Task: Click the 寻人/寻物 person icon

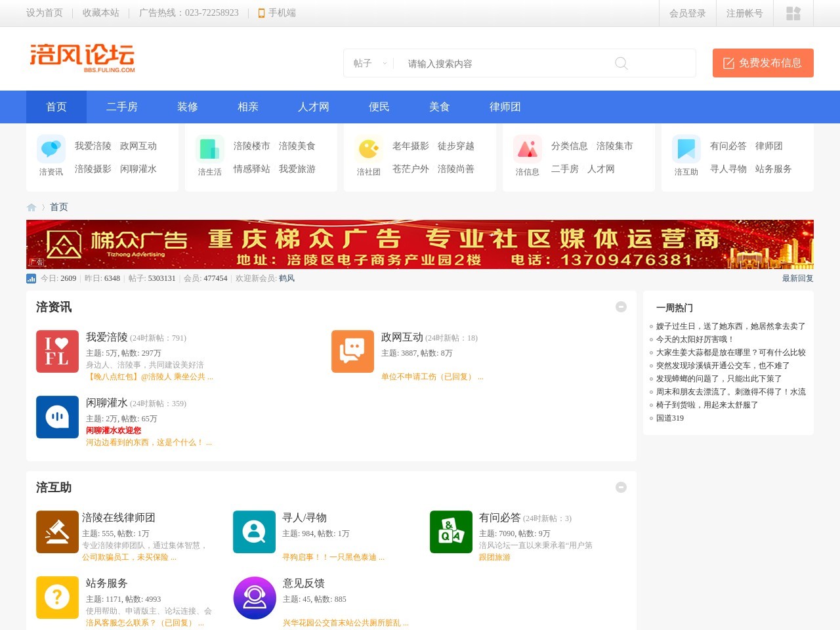Action: point(254,532)
